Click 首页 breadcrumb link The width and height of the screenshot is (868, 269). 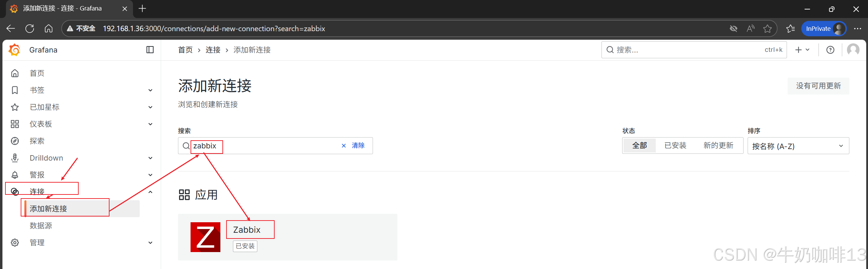tap(185, 50)
